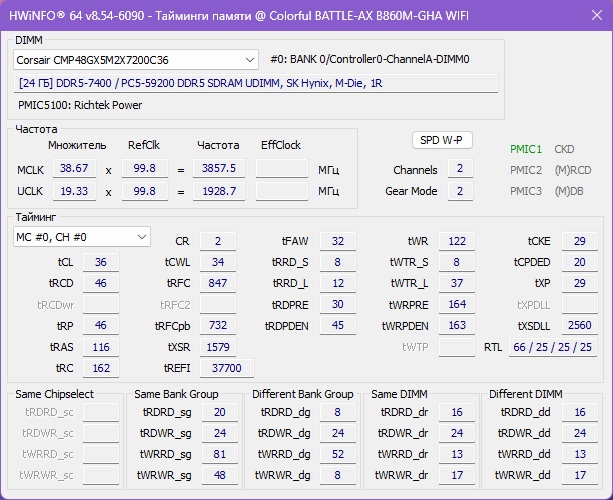
Task: Click the PMIC5100: Richtek Power text
Action: [x=80, y=105]
